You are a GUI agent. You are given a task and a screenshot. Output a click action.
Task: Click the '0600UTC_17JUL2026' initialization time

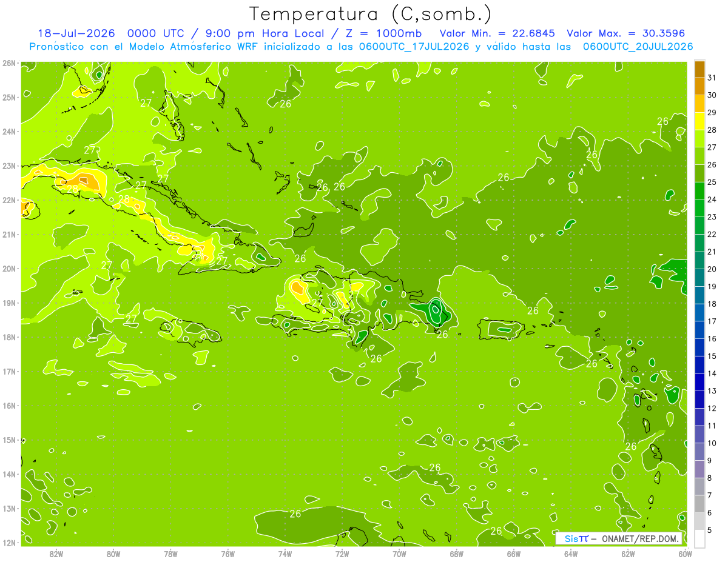click(x=414, y=47)
